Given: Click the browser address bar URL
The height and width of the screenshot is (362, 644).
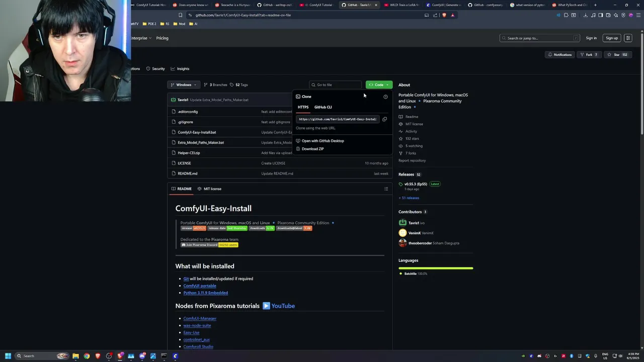Looking at the screenshot, I should pos(243,15).
